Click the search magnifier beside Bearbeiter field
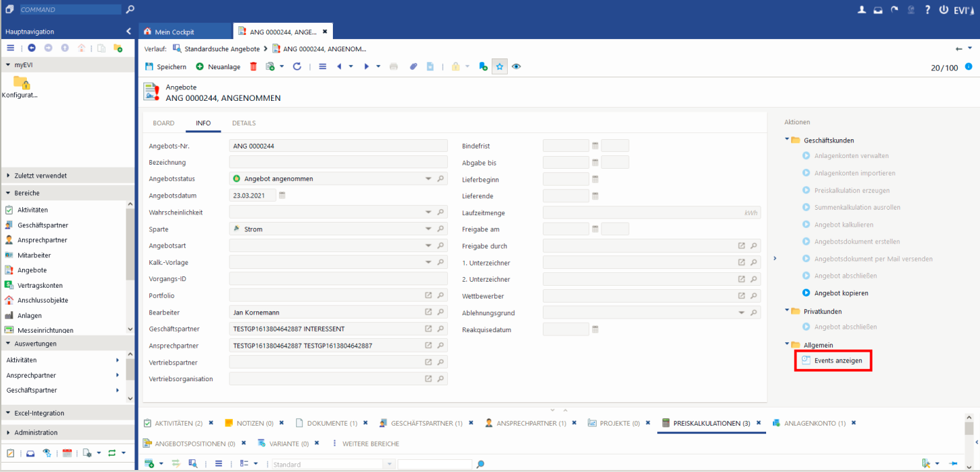The width and height of the screenshot is (980, 472). (441, 313)
